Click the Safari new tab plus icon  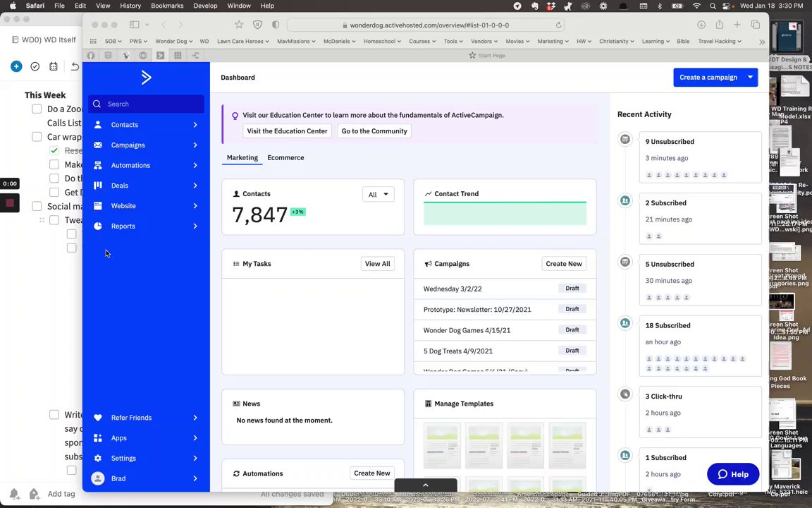[737, 25]
